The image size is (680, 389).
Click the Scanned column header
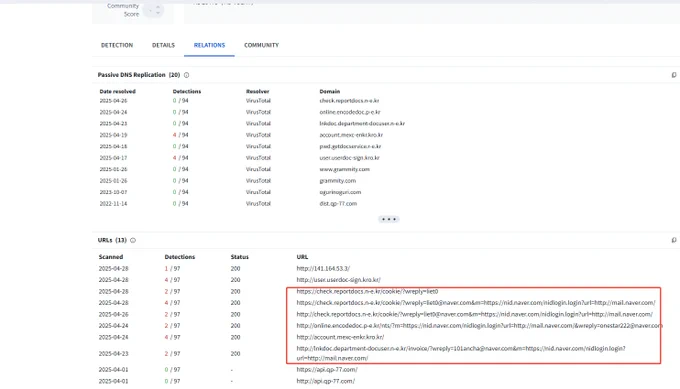coord(111,257)
